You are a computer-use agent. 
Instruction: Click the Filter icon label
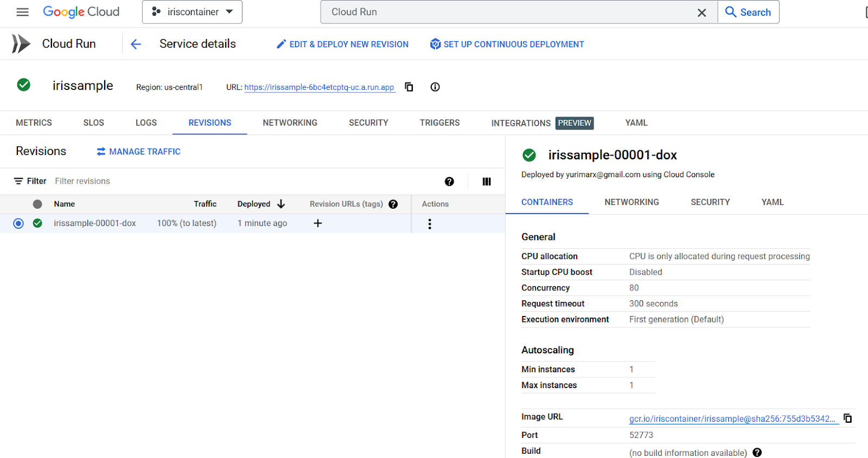30,181
